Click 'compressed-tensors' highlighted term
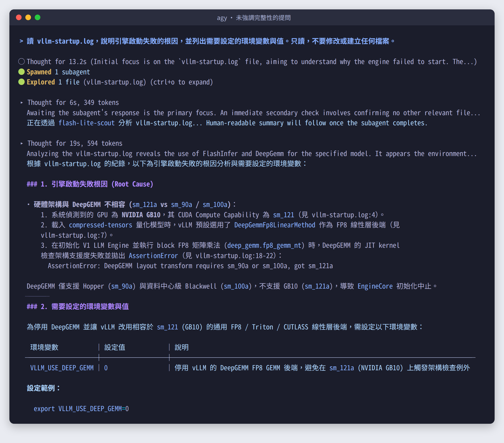Screen dimensions: 504x443 point(101,225)
